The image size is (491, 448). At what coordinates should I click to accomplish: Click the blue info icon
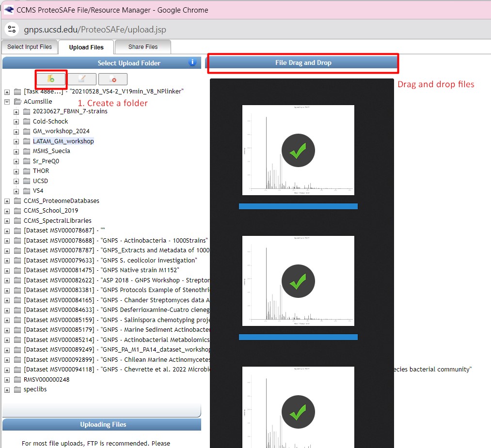192,62
